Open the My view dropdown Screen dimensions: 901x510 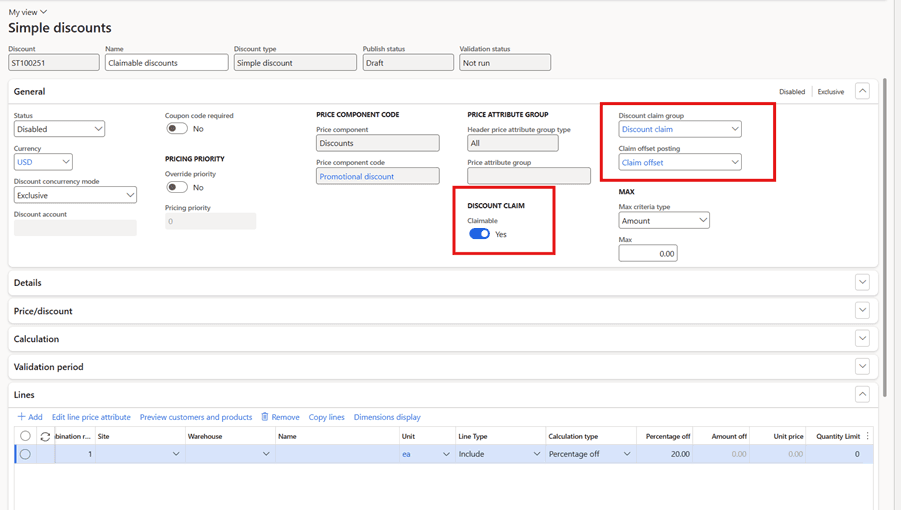[x=28, y=12]
